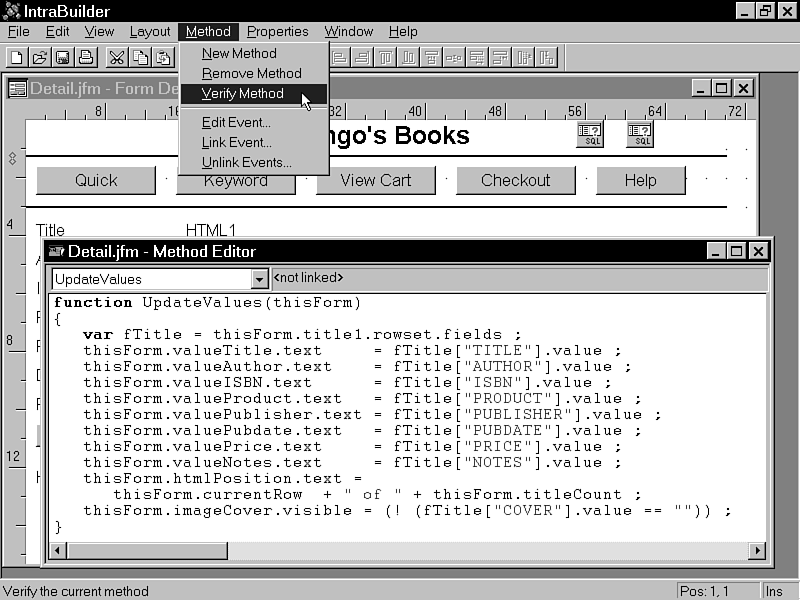Select the second SQL query object icon
Screen dimensions: 800x600
(640, 135)
